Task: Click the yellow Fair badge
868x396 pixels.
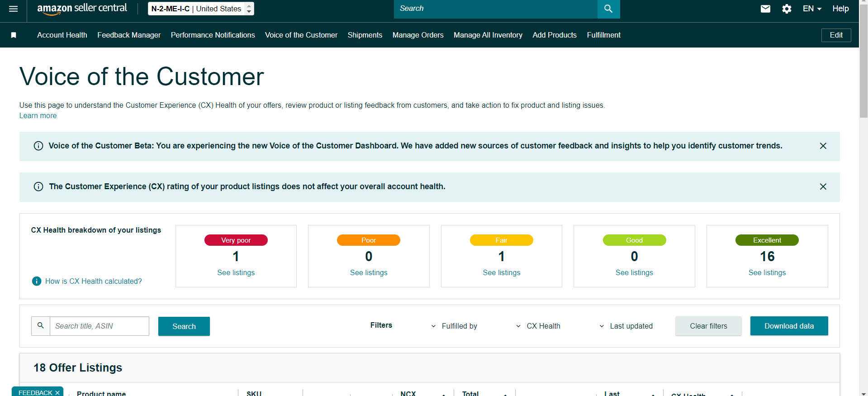Action: coord(502,240)
